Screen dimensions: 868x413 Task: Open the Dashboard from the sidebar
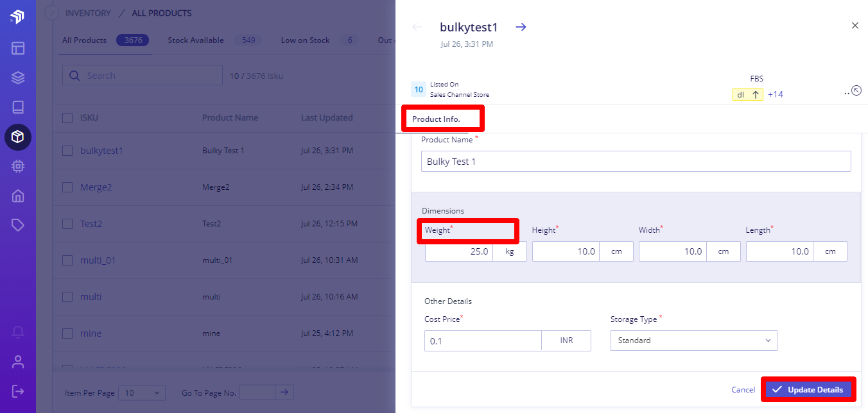(x=18, y=47)
